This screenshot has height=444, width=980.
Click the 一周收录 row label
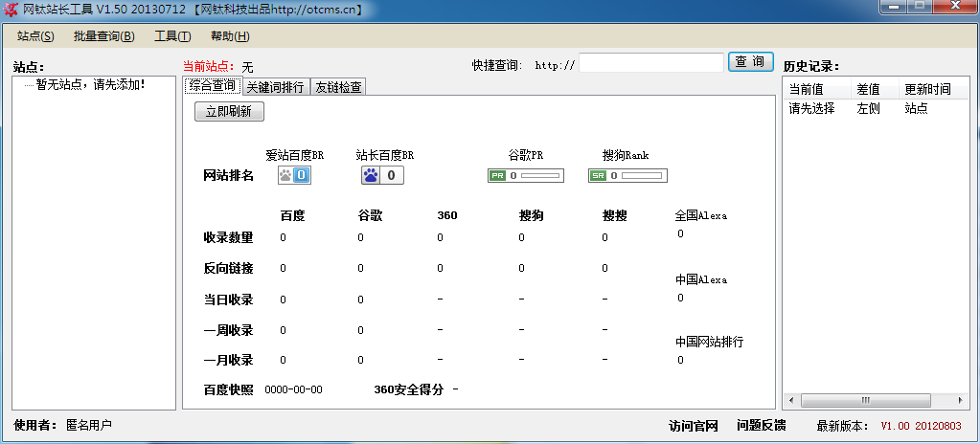tap(228, 330)
